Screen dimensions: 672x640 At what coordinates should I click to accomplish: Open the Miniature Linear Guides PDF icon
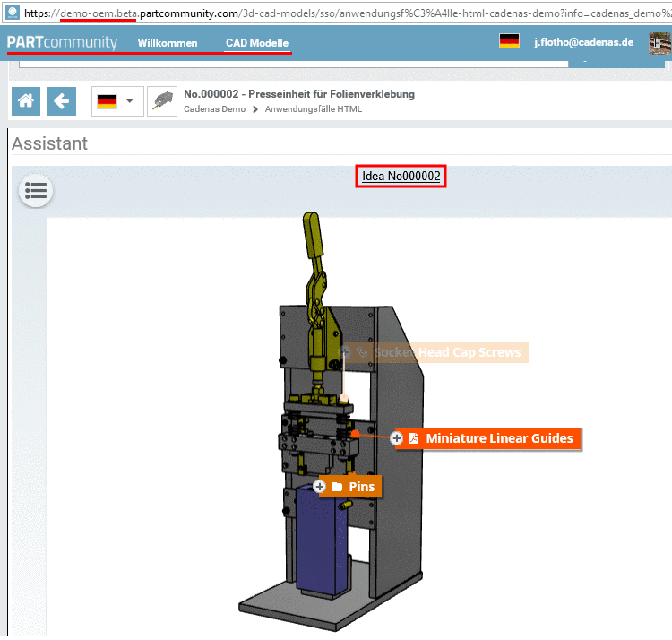[414, 438]
